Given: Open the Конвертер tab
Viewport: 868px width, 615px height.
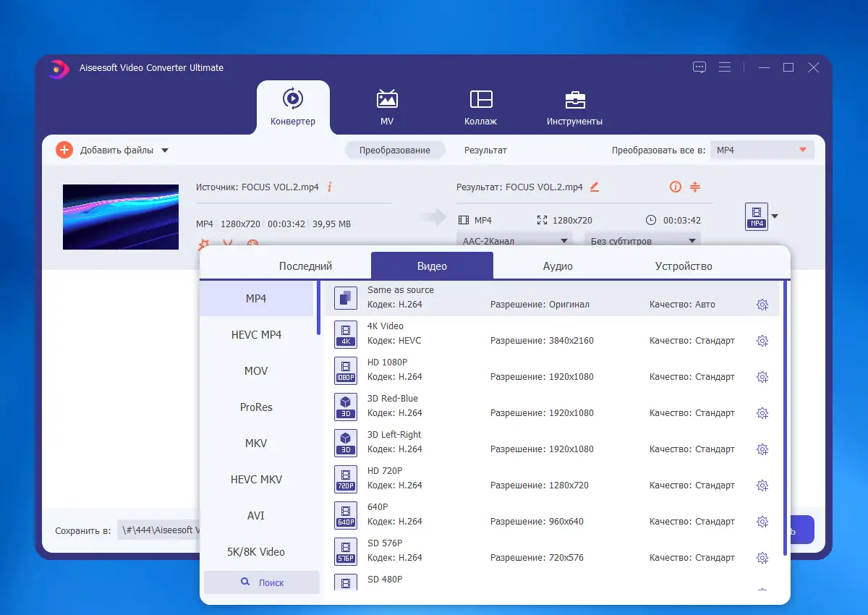Looking at the screenshot, I should 293,107.
